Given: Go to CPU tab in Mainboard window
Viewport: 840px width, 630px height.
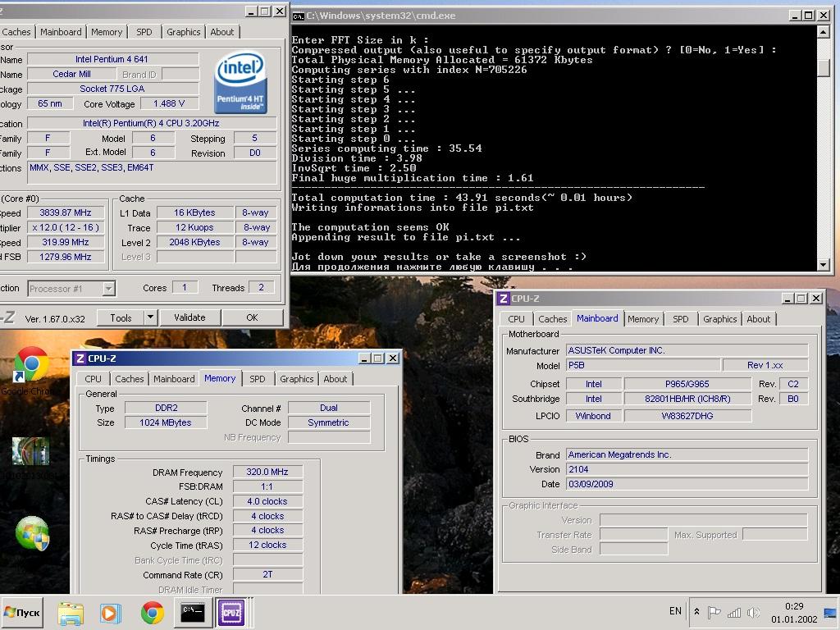Looking at the screenshot, I should click(x=516, y=319).
